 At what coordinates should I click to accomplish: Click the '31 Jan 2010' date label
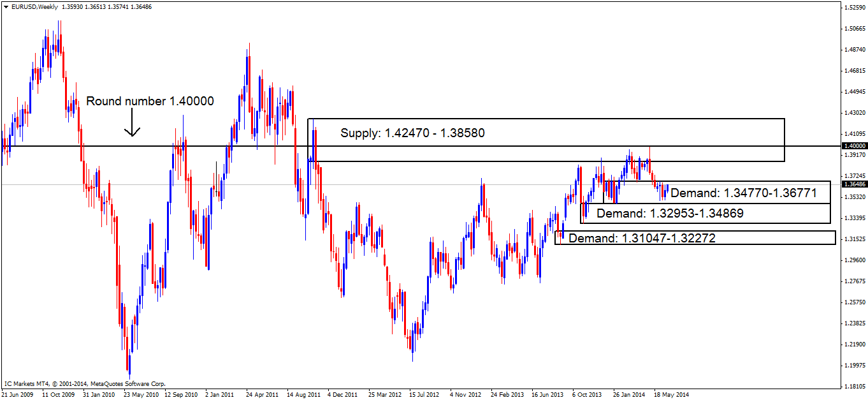point(99,394)
